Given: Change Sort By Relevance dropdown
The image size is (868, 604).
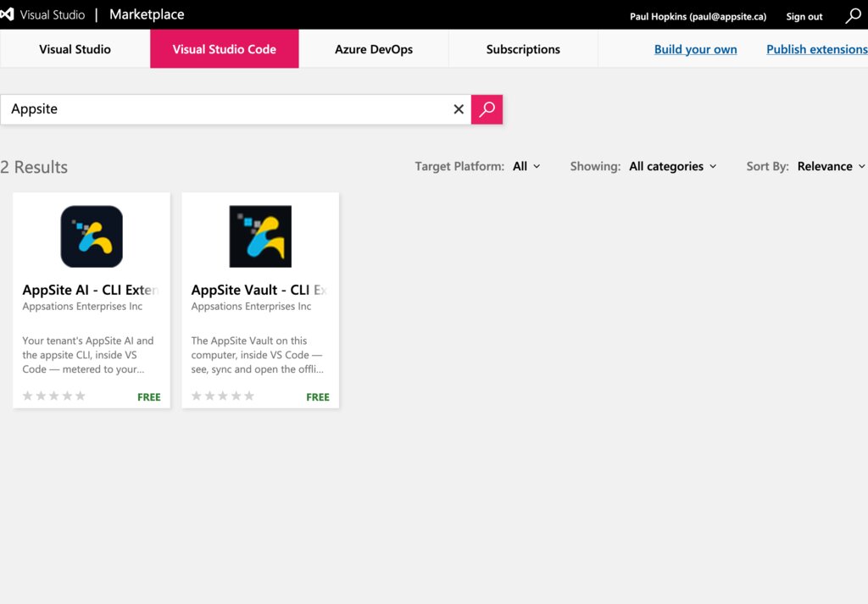Looking at the screenshot, I should (831, 167).
